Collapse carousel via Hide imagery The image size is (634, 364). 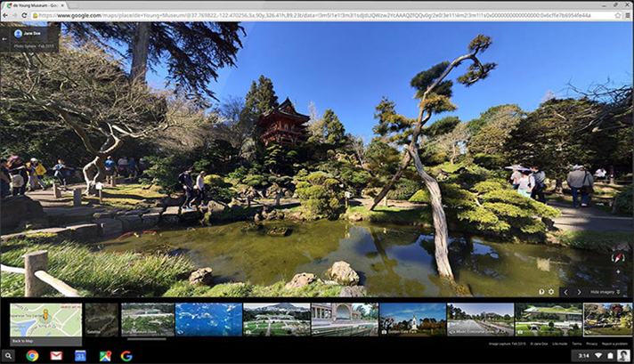pos(606,292)
